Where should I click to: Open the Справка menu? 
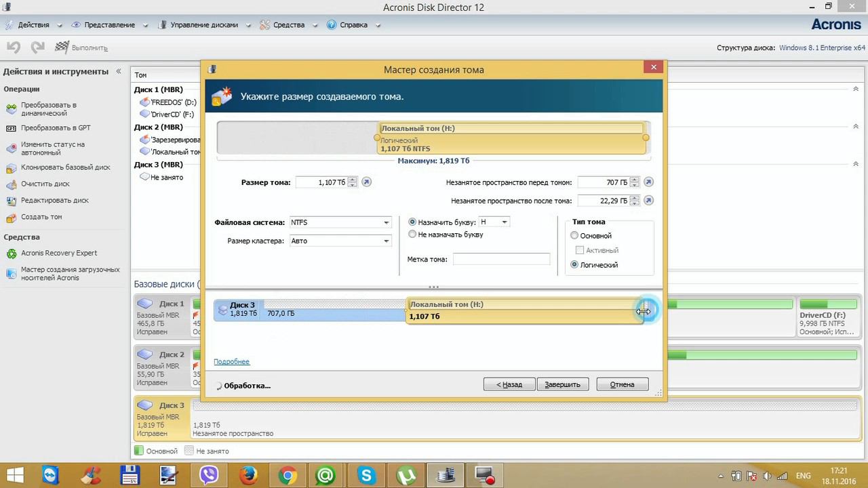click(x=353, y=25)
